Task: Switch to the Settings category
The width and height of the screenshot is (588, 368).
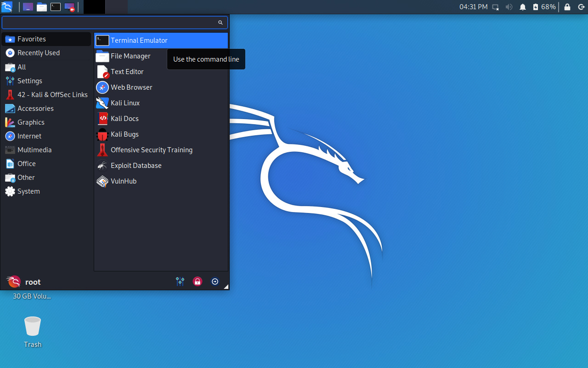Action: point(29,80)
